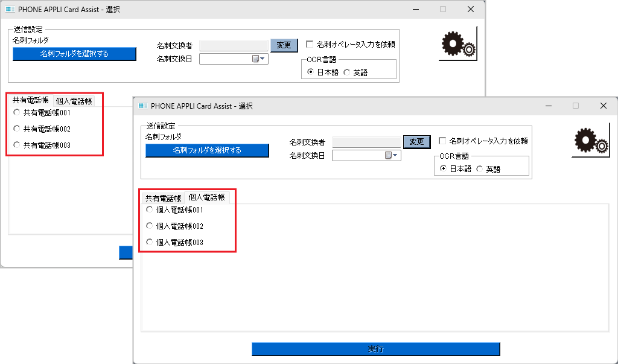The height and width of the screenshot is (364, 618).
Task: Choose 個人電話帳001 radio option
Action: (149, 209)
